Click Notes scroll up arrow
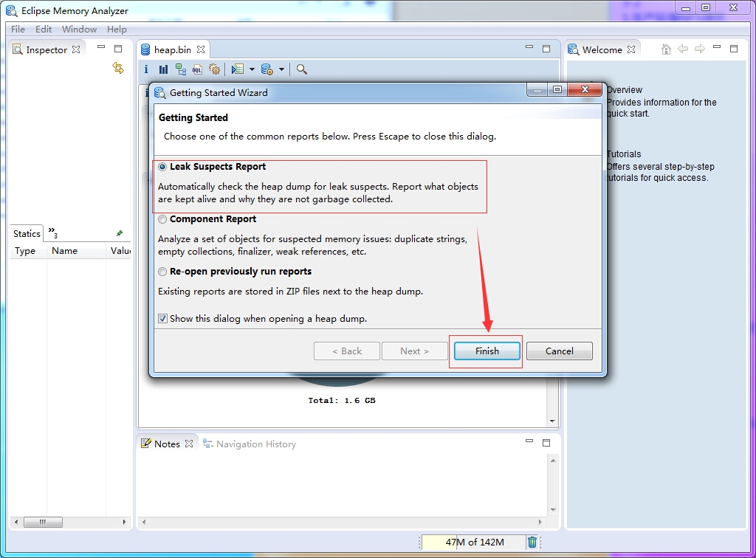 [553, 461]
